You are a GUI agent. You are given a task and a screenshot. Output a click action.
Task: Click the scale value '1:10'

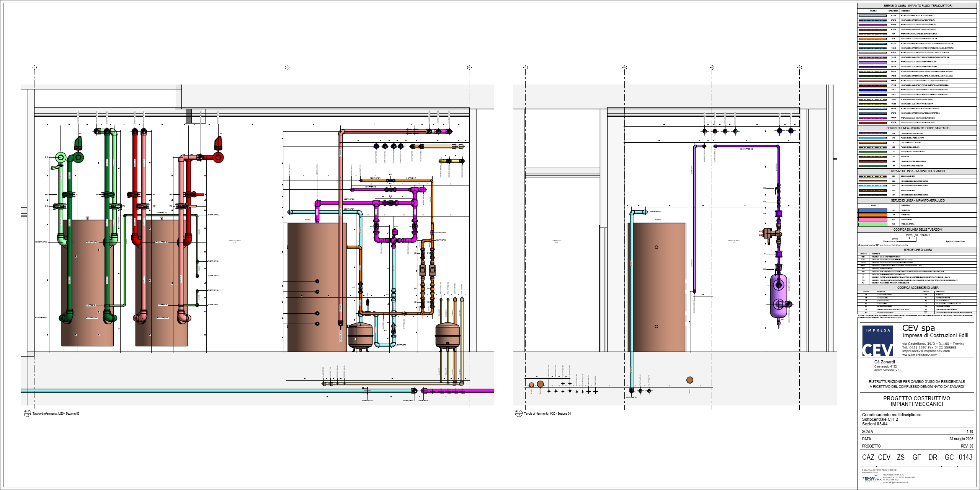click(970, 431)
